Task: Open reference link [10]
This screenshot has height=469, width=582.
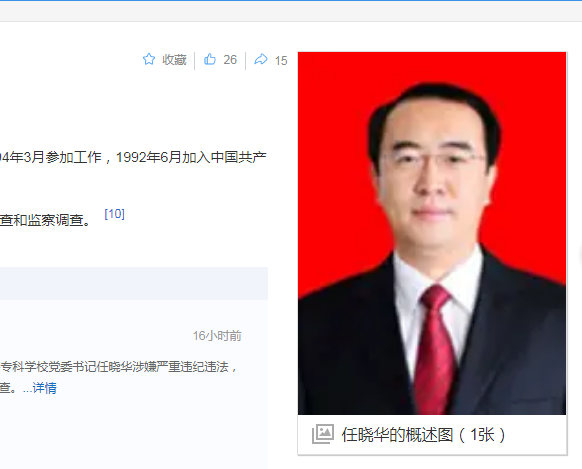Action: 114,214
